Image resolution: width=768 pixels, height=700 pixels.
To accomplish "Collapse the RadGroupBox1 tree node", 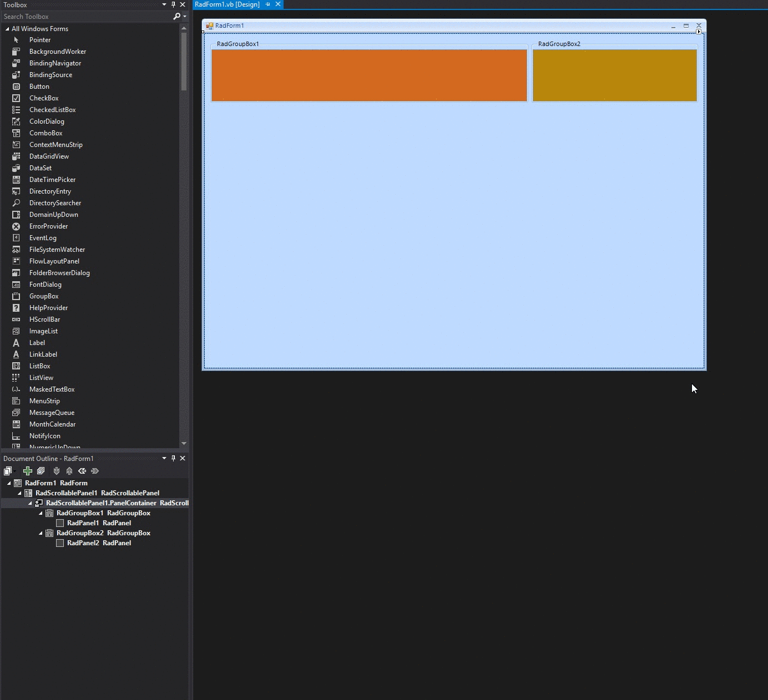I will click(41, 513).
